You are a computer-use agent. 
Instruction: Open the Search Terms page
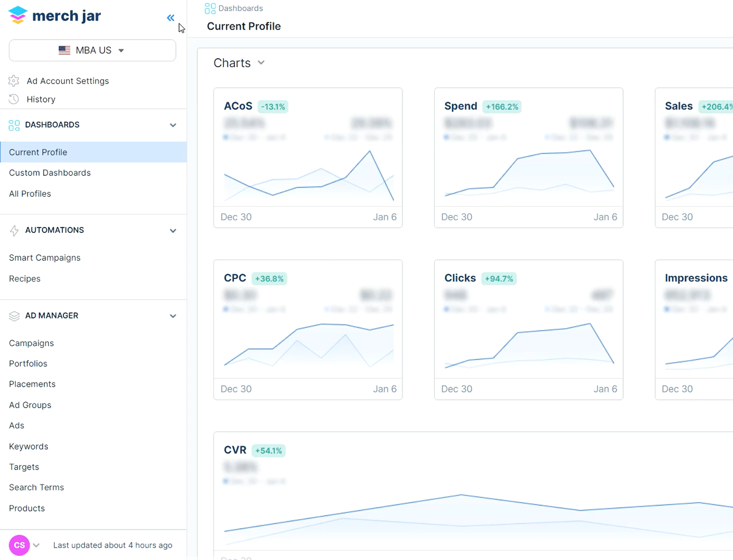coord(36,487)
